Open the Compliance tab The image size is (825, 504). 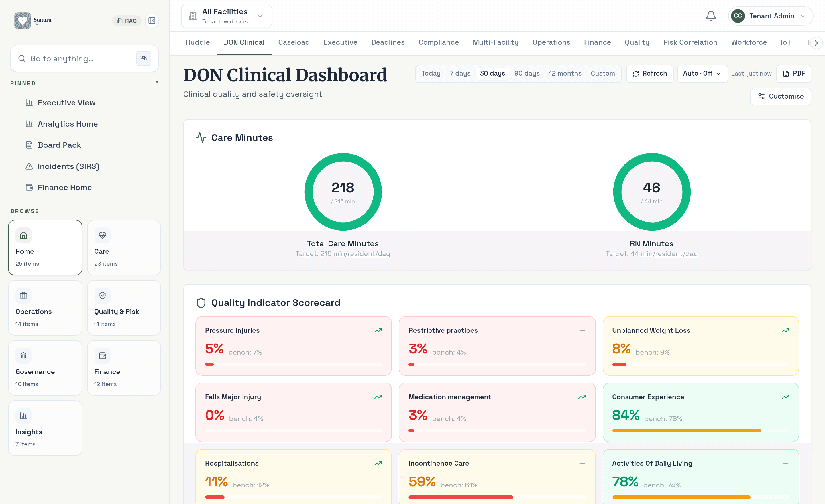coord(438,42)
